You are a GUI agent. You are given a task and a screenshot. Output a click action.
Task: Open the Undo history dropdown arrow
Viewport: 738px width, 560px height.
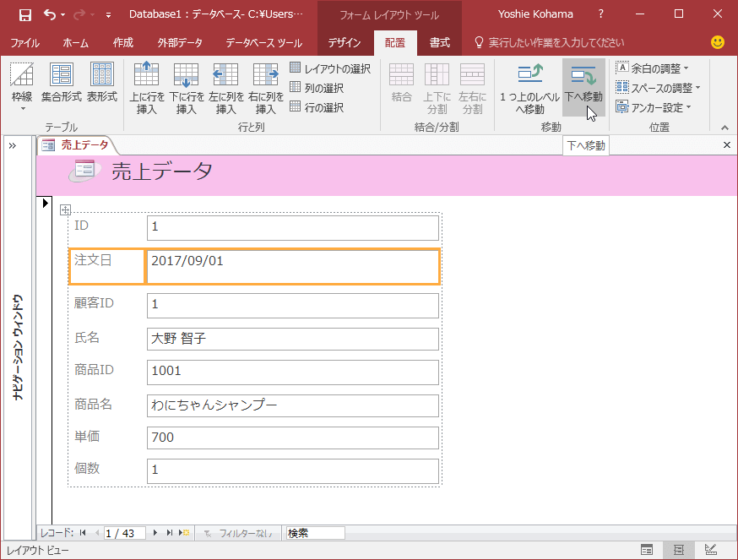[x=63, y=15]
